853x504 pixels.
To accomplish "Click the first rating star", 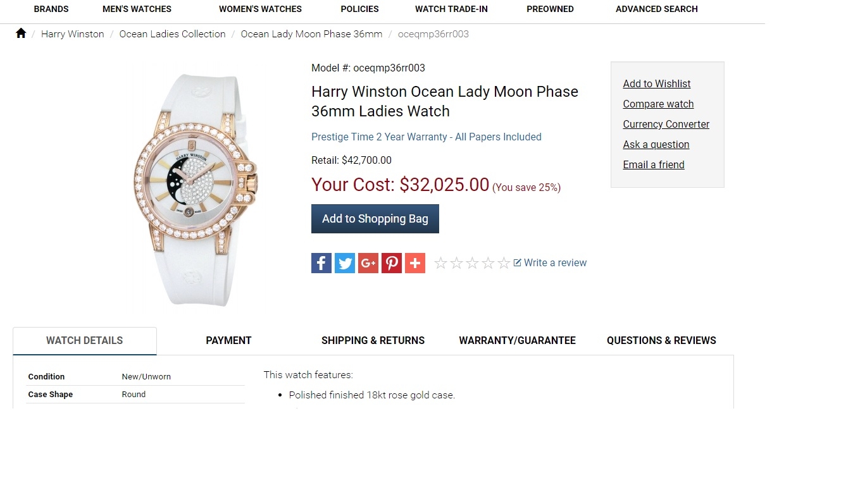I will point(441,263).
